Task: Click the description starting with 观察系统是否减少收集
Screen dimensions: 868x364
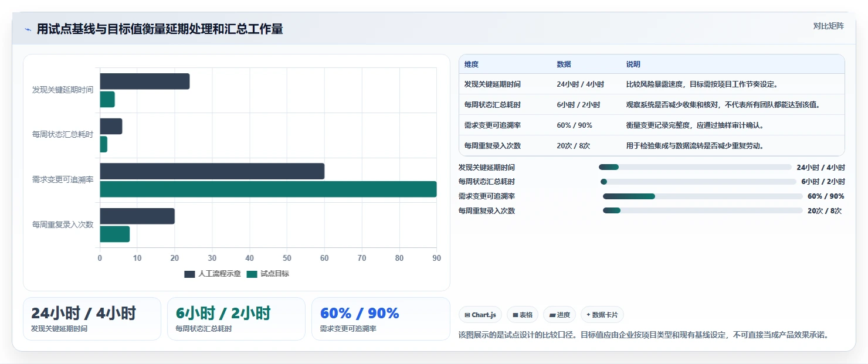Action: click(x=723, y=105)
